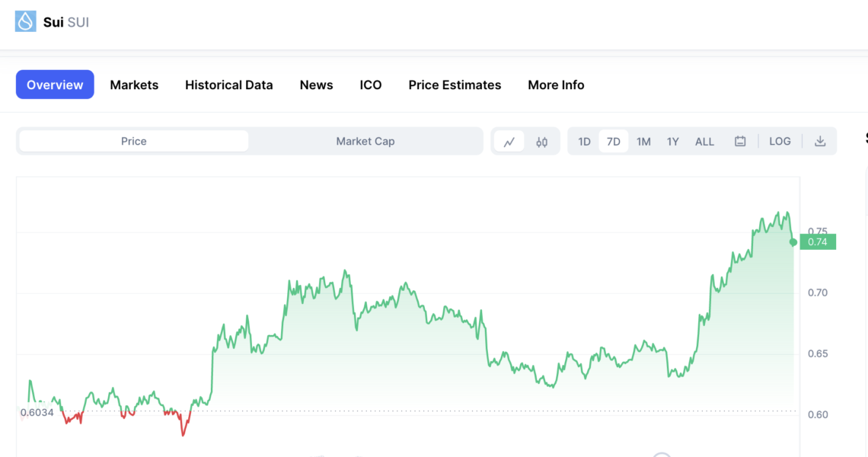The width and height of the screenshot is (868, 457).
Task: Switch to line chart view icon
Action: [x=509, y=142]
